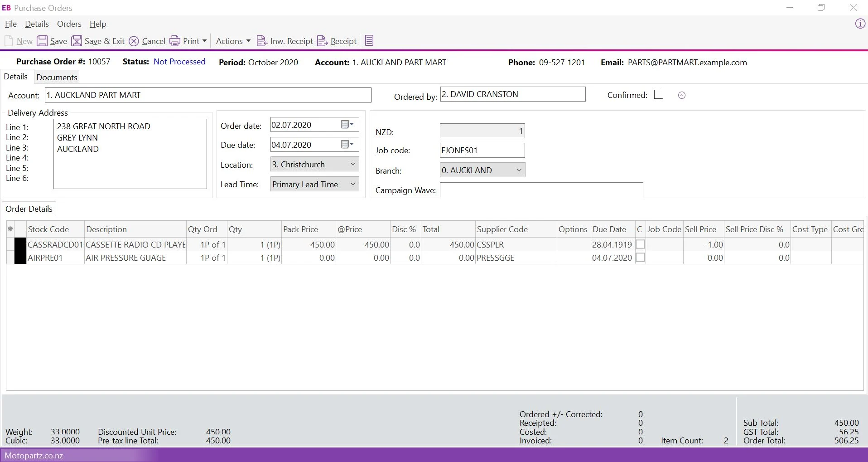Click the Inw. Receipt icon

click(x=285, y=41)
